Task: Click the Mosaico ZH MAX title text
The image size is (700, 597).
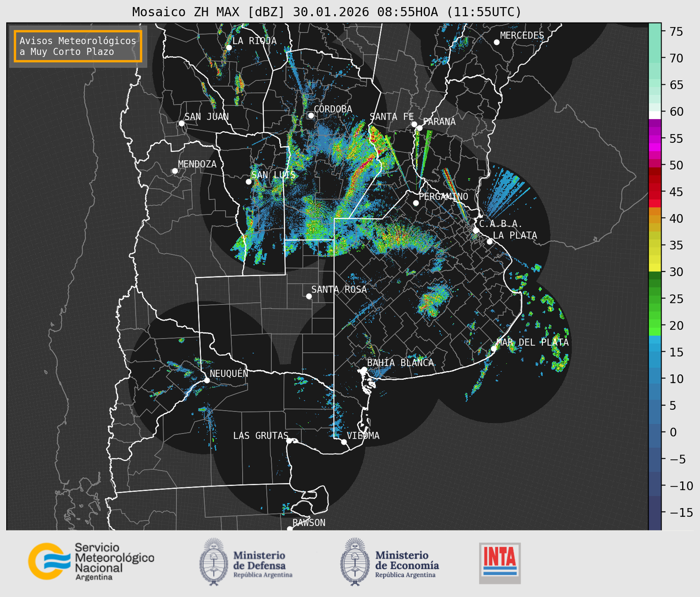Action: pos(326,12)
